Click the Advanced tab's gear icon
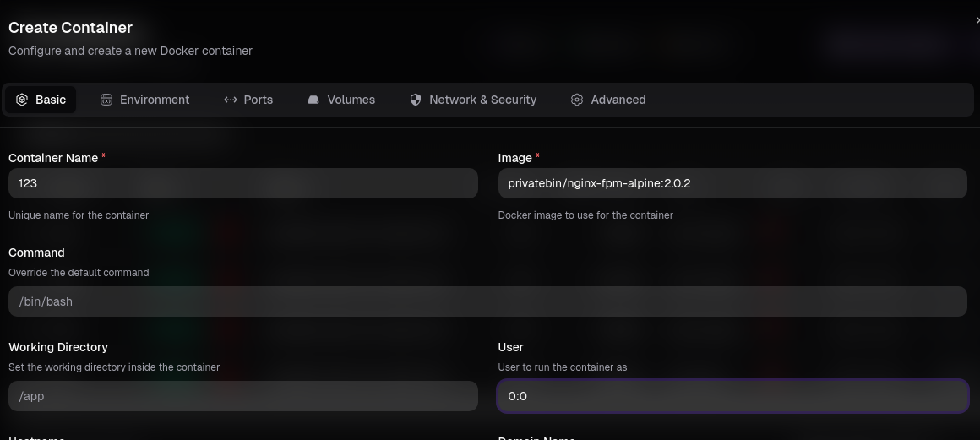Image resolution: width=980 pixels, height=440 pixels. point(577,100)
